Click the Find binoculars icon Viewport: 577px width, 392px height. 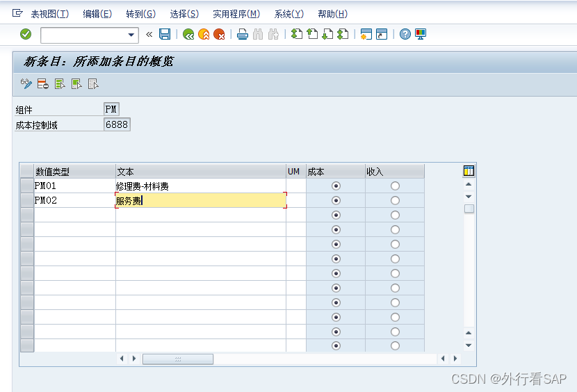pos(258,35)
